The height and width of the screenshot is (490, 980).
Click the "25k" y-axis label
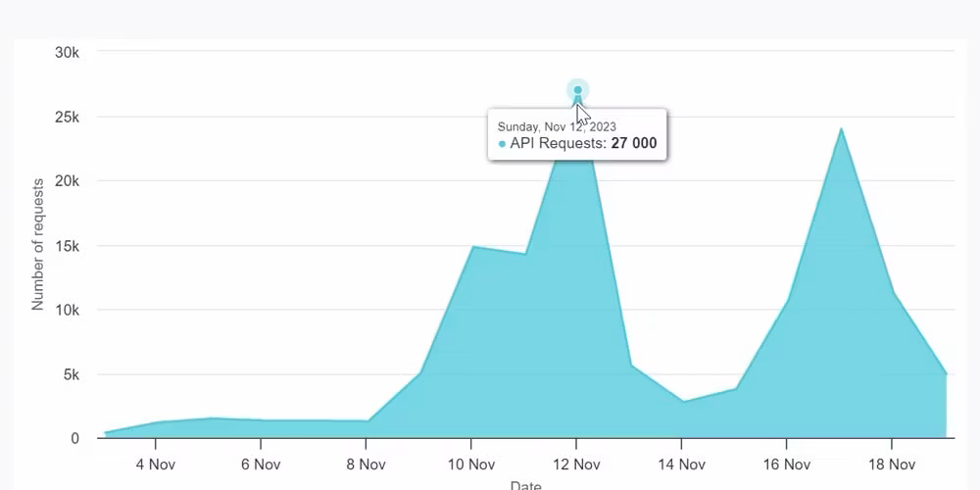[66, 117]
